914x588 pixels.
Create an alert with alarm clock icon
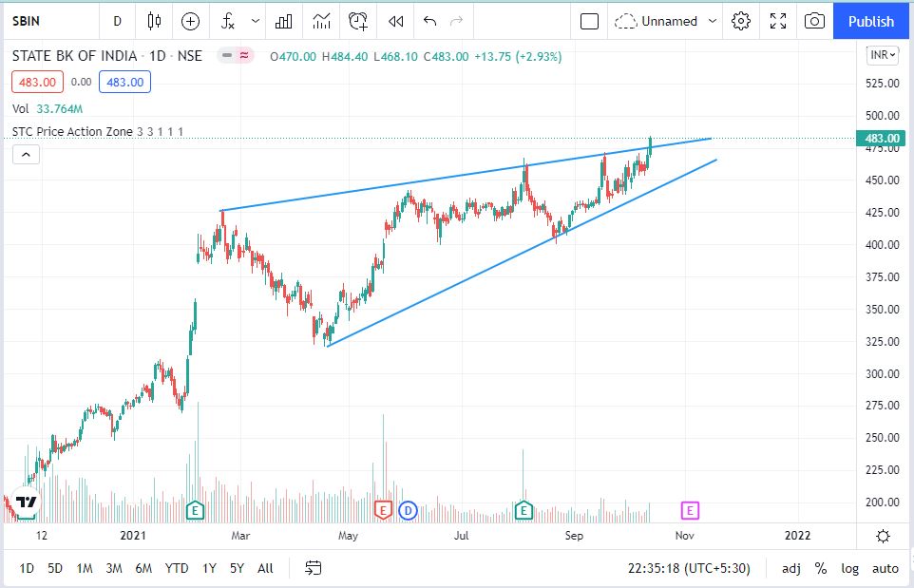pos(358,22)
